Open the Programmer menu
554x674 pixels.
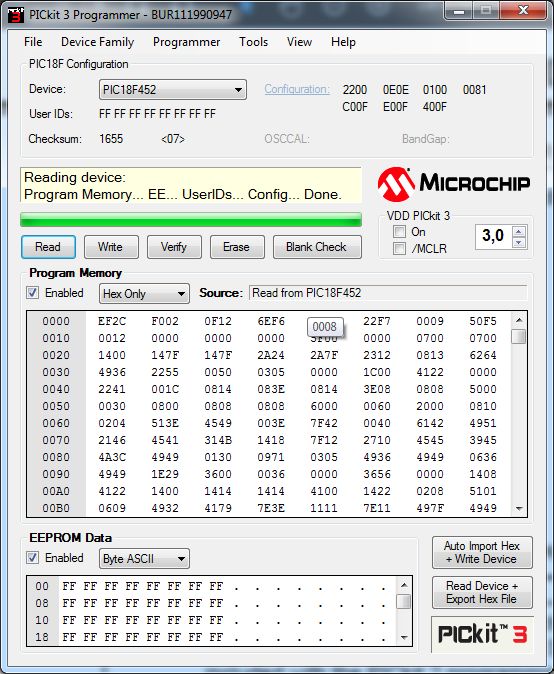tap(187, 42)
